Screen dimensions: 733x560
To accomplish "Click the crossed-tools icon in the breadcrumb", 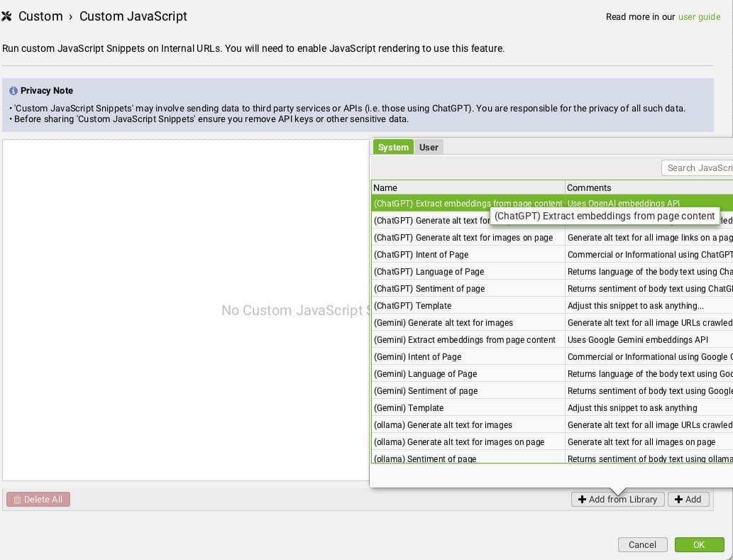I will point(7,16).
